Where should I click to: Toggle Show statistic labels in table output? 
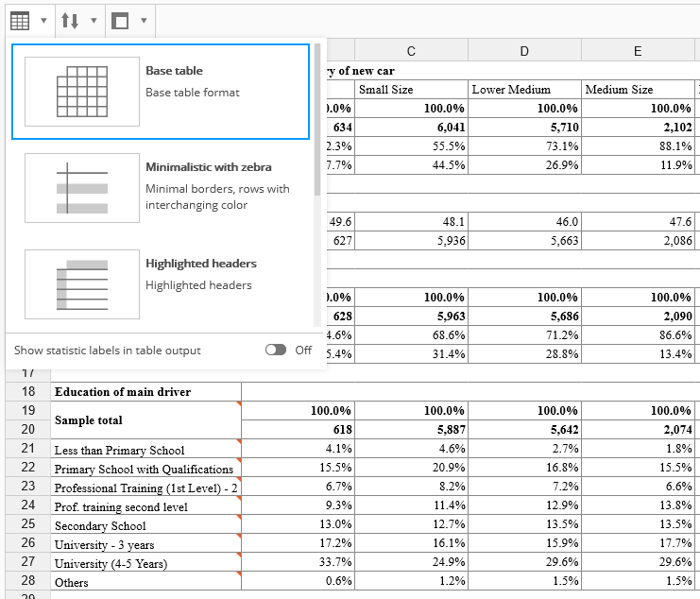(x=276, y=350)
